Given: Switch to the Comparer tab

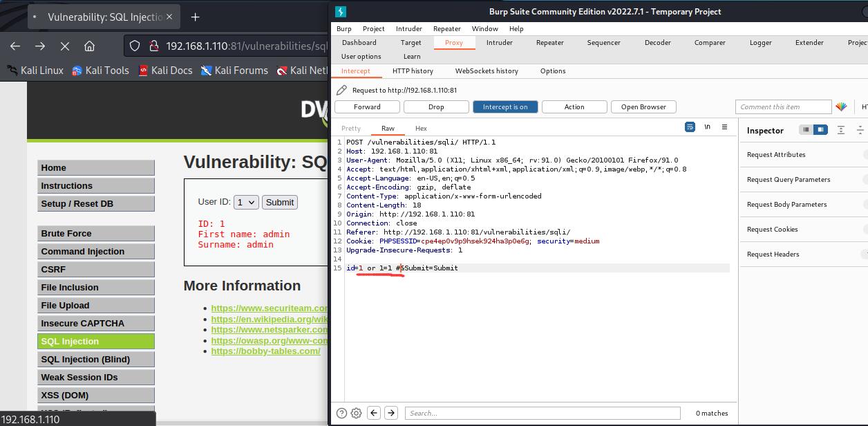Looking at the screenshot, I should point(710,42).
